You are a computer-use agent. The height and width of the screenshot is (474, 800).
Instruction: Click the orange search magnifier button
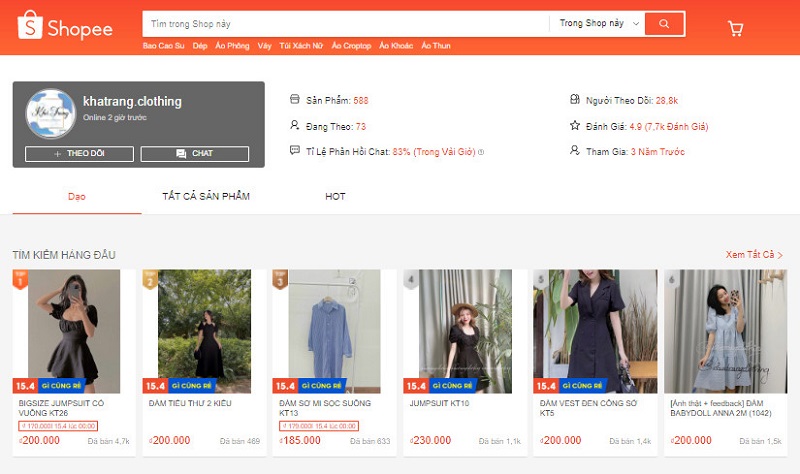[x=664, y=23]
